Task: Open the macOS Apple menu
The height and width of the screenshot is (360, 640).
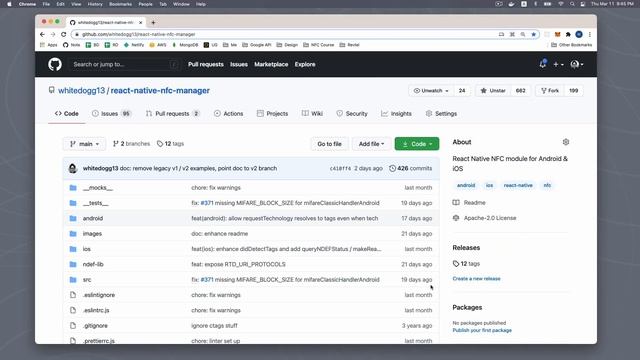Action: click(9, 4)
